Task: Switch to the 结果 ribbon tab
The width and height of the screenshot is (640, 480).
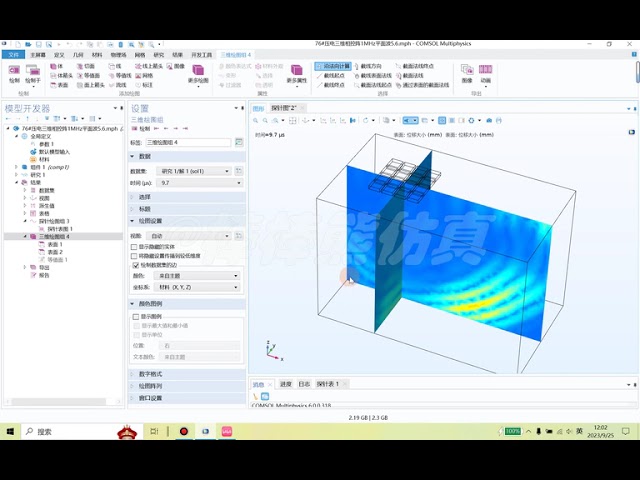Action: [x=177, y=55]
